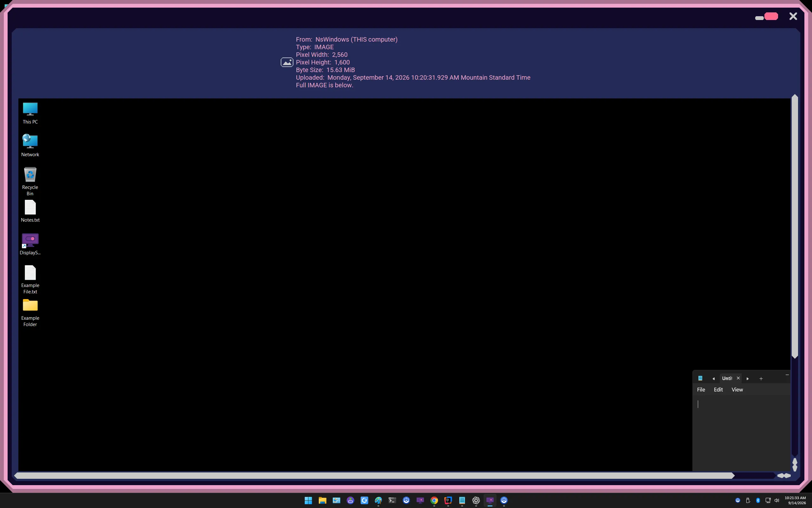Image resolution: width=812 pixels, height=508 pixels.
Task: Open IntelliJ IDEA from taskbar
Action: 448,500
